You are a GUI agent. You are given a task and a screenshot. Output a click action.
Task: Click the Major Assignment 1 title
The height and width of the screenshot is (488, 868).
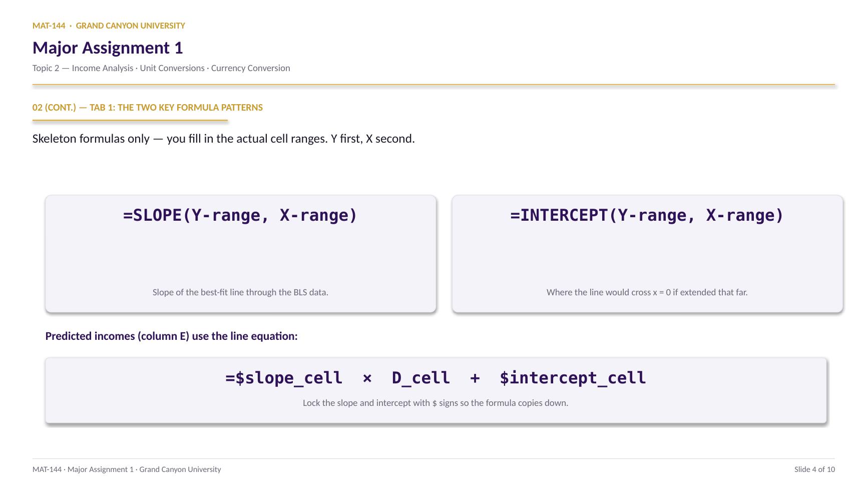(108, 48)
